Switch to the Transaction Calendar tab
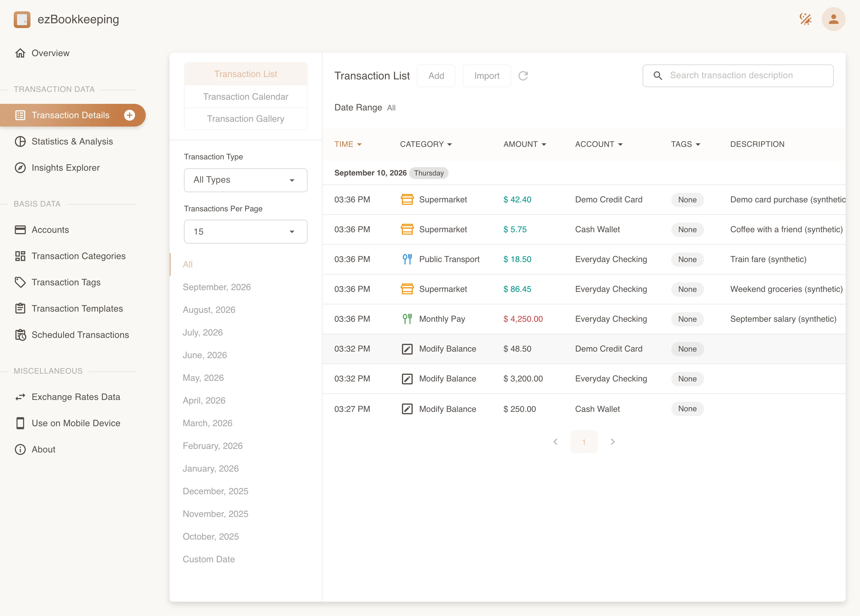Screen dimensions: 860x616 [x=245, y=97]
